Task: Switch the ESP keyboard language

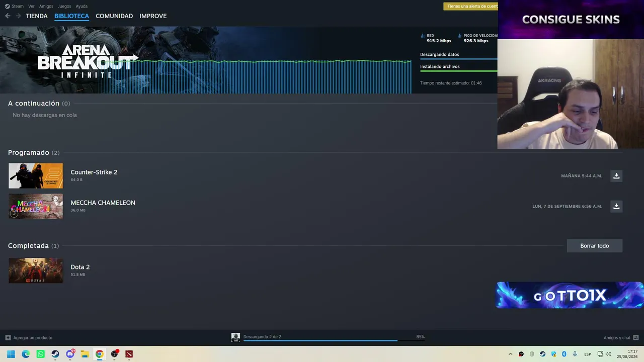Action: point(588,354)
